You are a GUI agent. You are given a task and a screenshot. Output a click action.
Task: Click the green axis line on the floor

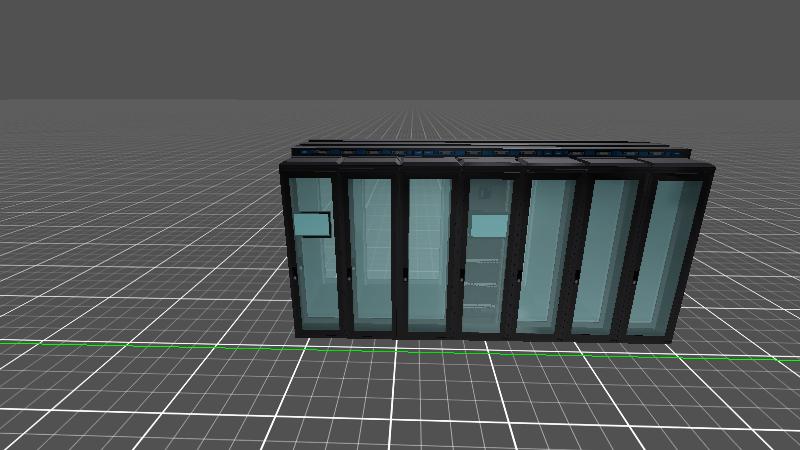150,345
